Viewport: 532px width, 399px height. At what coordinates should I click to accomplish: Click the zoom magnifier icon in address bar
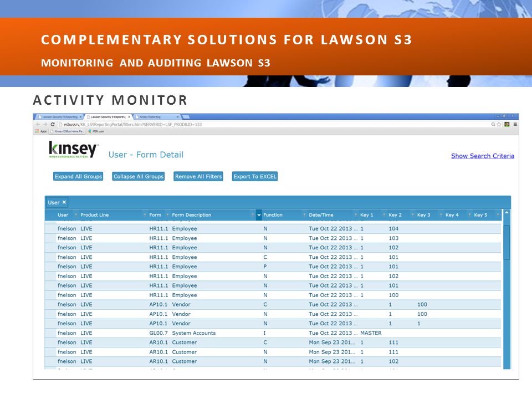click(493, 125)
